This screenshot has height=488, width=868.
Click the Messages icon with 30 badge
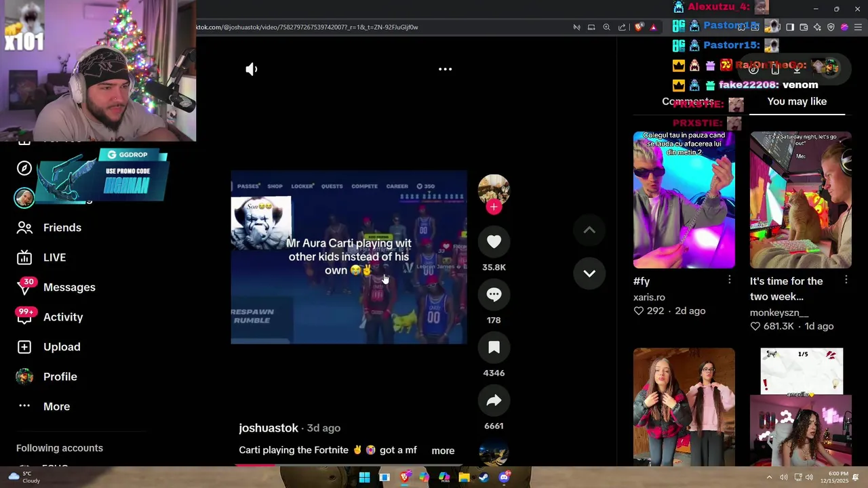click(x=24, y=287)
